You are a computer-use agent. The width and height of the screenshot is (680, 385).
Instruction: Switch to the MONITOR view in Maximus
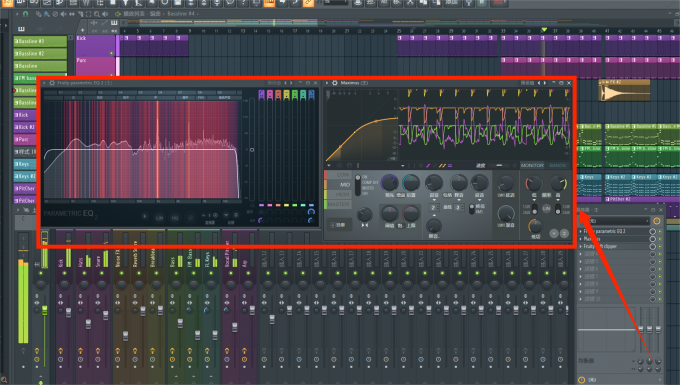coord(532,165)
